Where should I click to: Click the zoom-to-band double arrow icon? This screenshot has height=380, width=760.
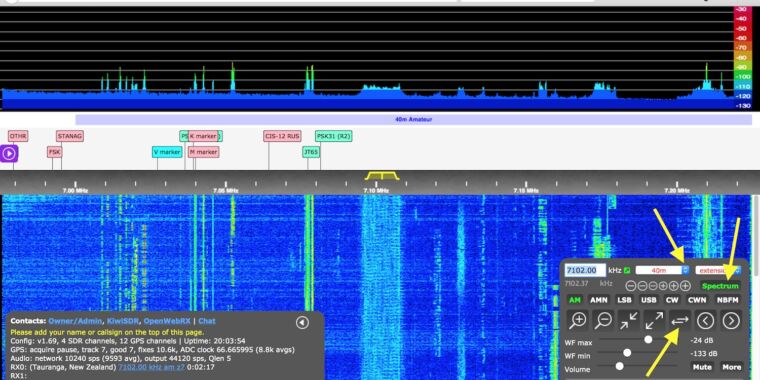click(680, 320)
